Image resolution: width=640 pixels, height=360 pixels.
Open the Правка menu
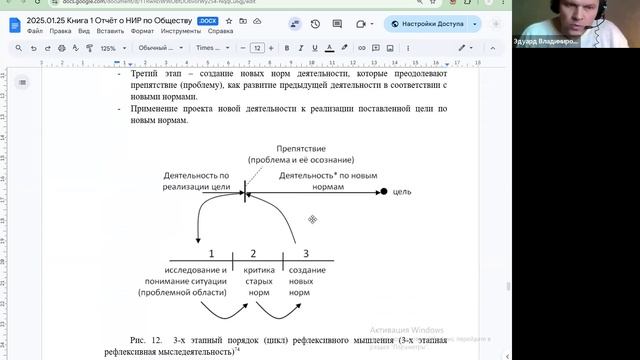[60, 31]
